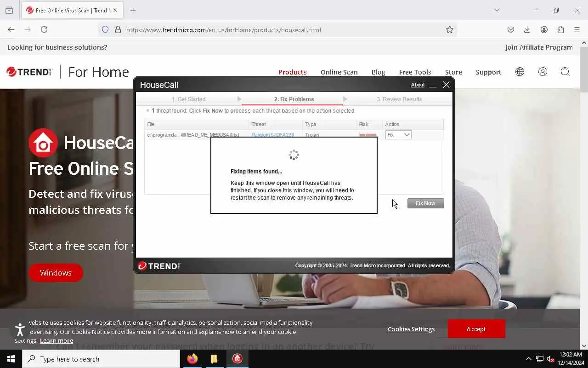This screenshot has width=588, height=368.
Task: Open the Windows Start menu
Action: click(x=11, y=359)
